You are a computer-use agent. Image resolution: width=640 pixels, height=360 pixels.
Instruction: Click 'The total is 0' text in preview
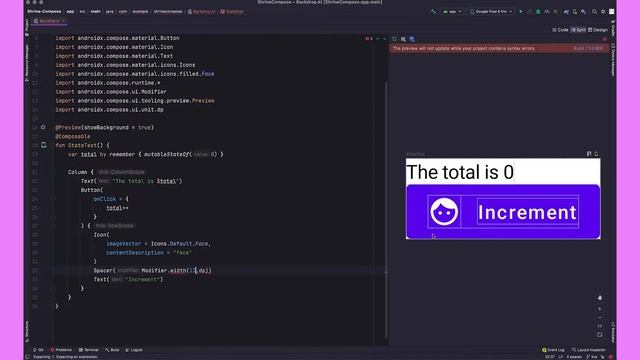click(x=460, y=172)
